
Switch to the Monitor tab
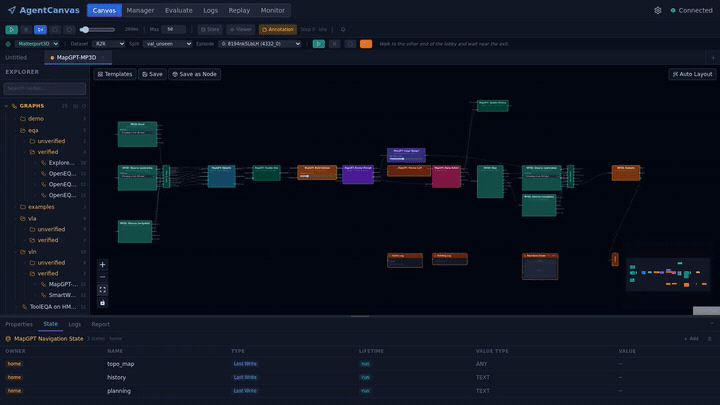pos(273,10)
